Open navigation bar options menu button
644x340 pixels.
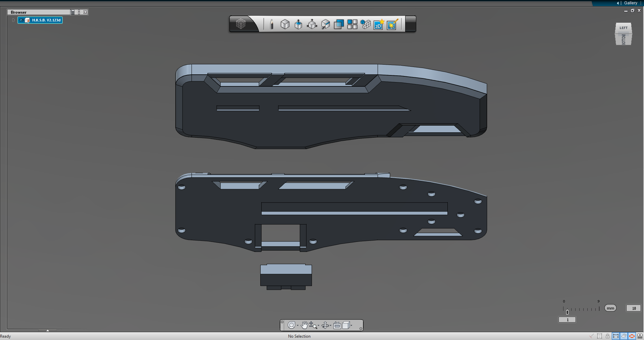coord(361,329)
